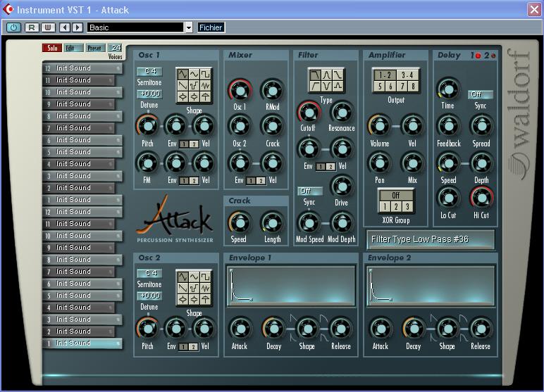Viewport: 544px width, 392px height.
Task: Click the Delay 2 red LED indicator
Action: 493,56
